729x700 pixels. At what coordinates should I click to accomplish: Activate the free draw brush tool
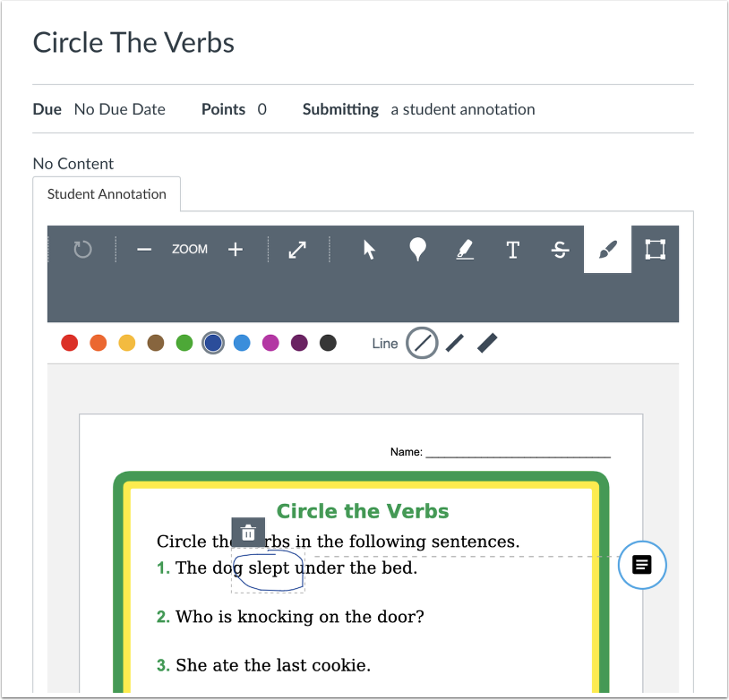pos(608,250)
